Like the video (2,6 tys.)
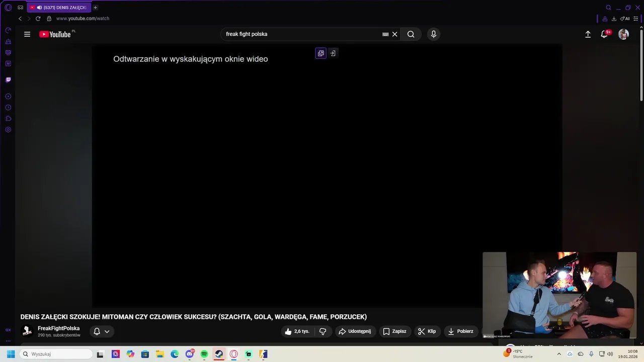Image resolution: width=644 pixels, height=362 pixels. (x=297, y=331)
